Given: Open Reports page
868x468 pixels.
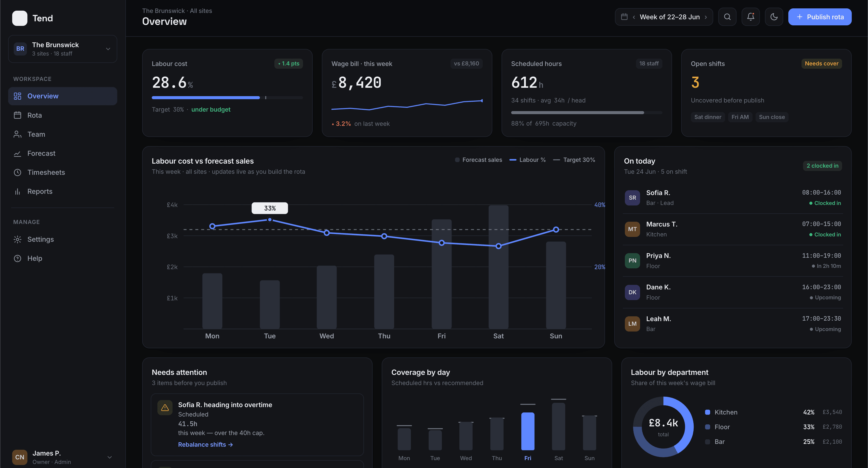Looking at the screenshot, I should tap(62, 191).
